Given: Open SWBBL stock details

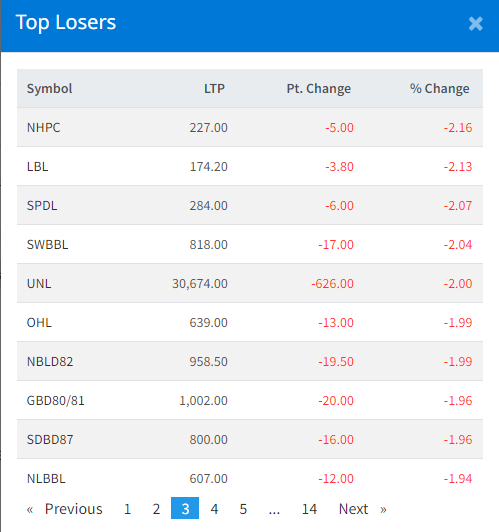Looking at the screenshot, I should point(47,245).
